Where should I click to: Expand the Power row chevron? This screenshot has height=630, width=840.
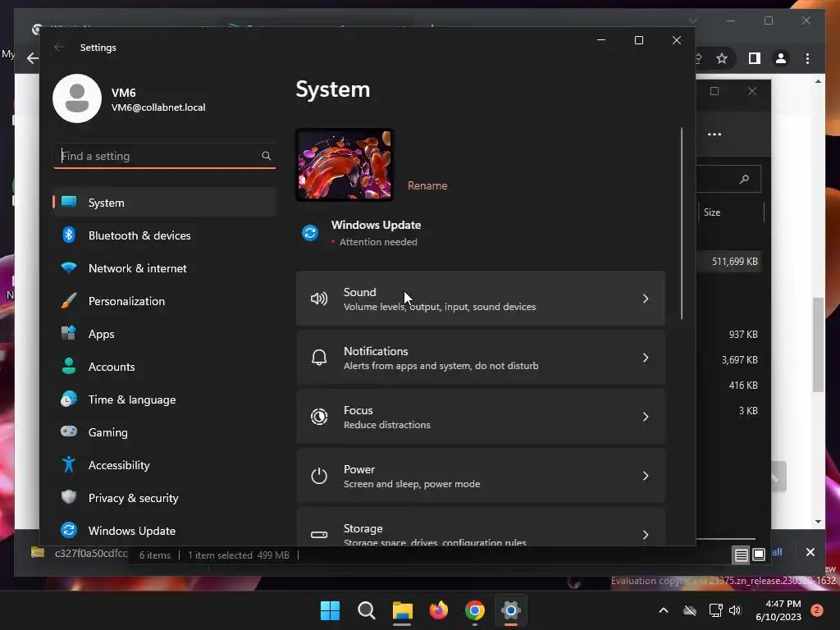click(x=646, y=476)
